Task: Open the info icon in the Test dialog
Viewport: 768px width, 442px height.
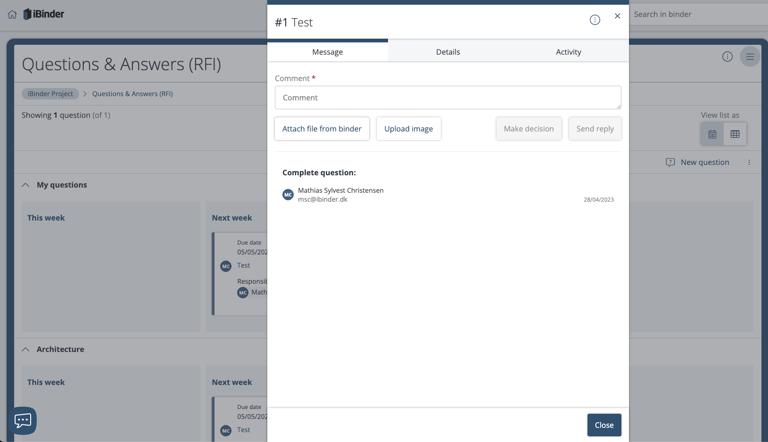Action: click(594, 20)
